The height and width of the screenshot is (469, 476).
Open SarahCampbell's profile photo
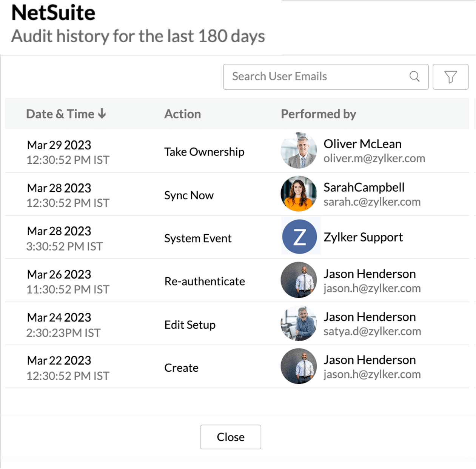299,193
